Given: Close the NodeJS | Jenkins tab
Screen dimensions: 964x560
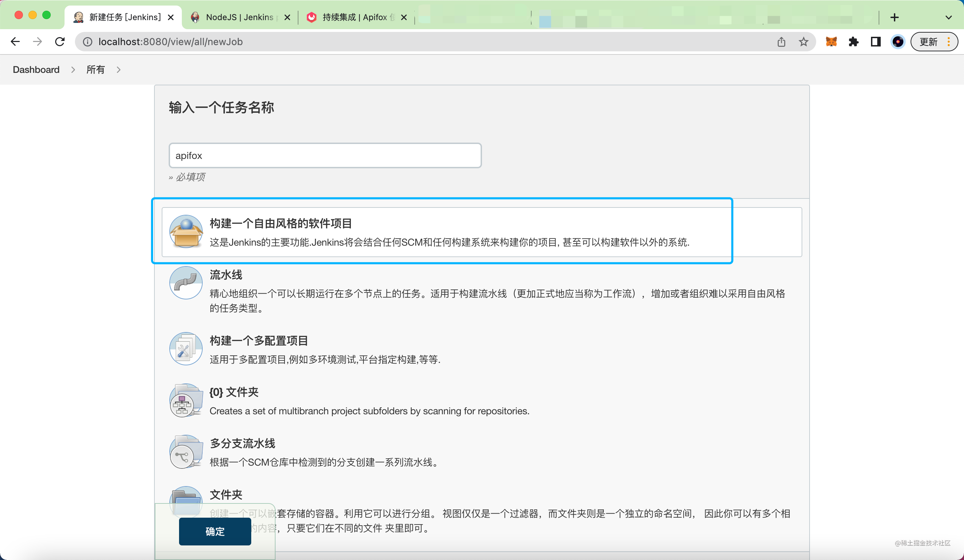Looking at the screenshot, I should click(287, 18).
